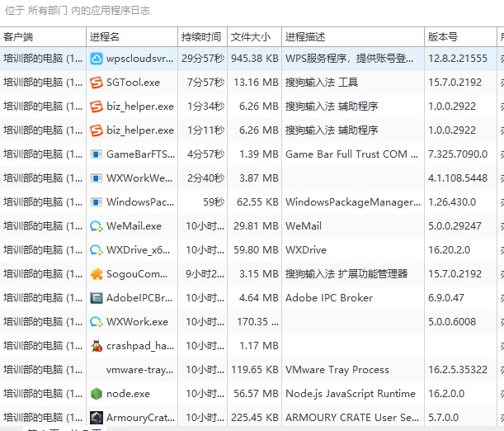Image resolution: width=504 pixels, height=431 pixels.
Task: Click the VMware Tray Process description
Action: coord(337,370)
